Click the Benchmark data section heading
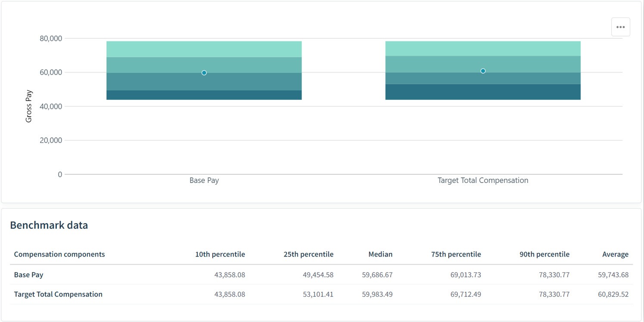644x322 pixels. click(x=49, y=225)
